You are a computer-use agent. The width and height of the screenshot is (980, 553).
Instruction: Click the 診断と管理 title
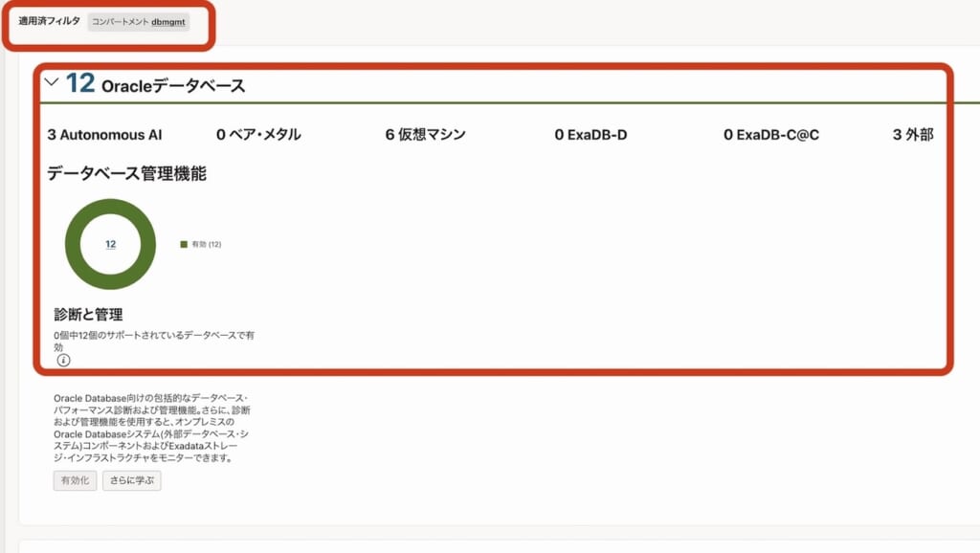pos(88,315)
